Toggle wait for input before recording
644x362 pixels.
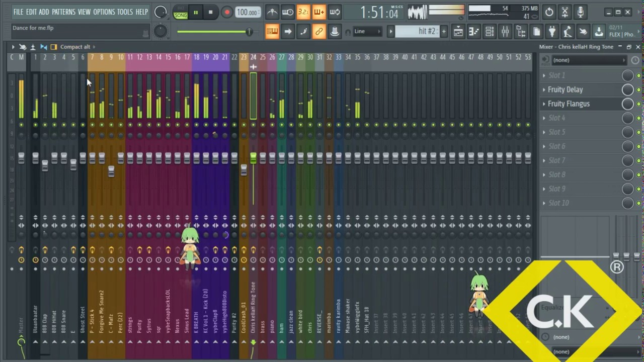(288, 12)
